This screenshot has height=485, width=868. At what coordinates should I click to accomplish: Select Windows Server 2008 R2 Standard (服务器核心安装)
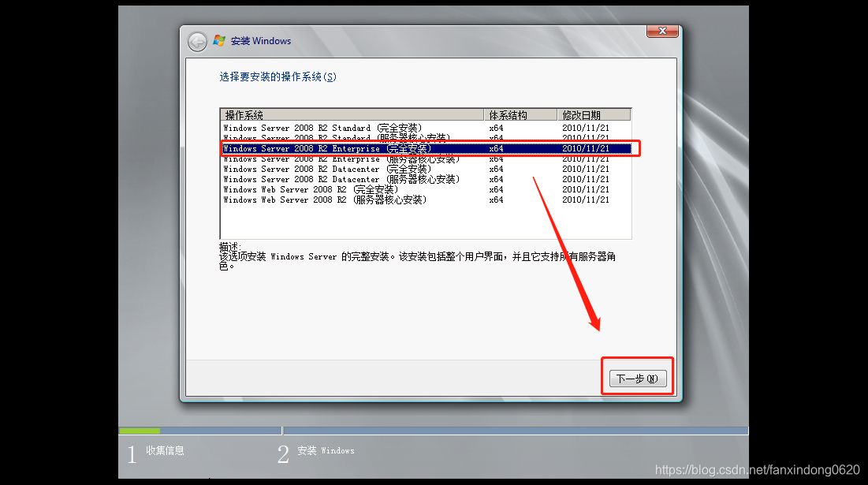tap(425, 137)
